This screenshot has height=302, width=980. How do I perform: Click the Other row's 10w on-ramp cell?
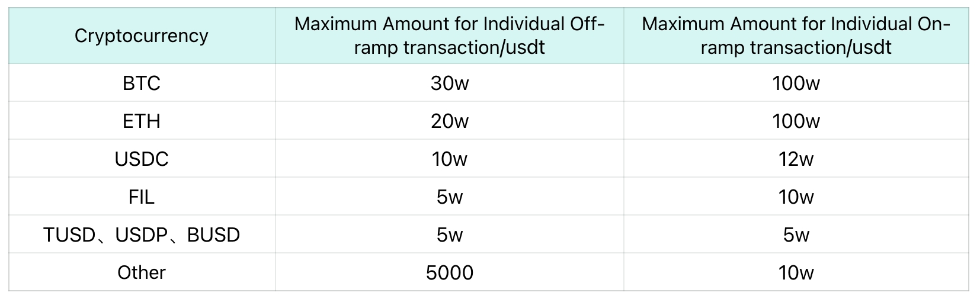tap(796, 272)
